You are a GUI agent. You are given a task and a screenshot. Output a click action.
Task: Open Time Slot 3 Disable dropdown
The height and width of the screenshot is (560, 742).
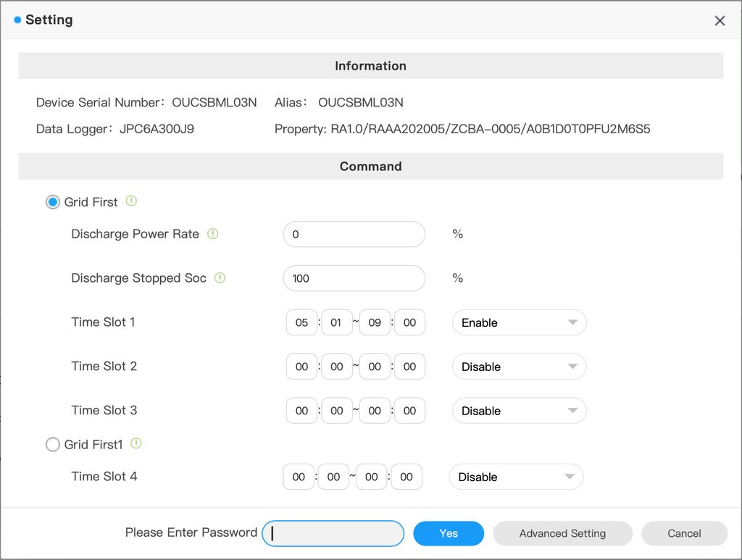(x=519, y=411)
